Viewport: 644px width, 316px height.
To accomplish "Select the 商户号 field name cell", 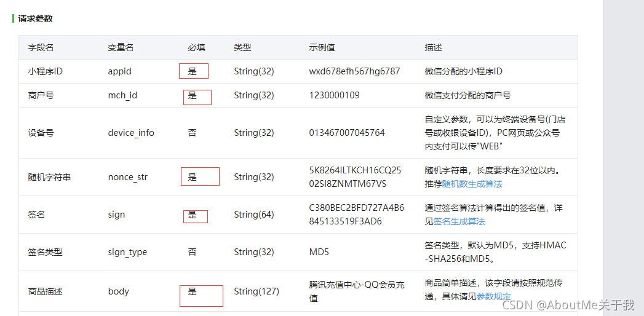I will click(41, 96).
